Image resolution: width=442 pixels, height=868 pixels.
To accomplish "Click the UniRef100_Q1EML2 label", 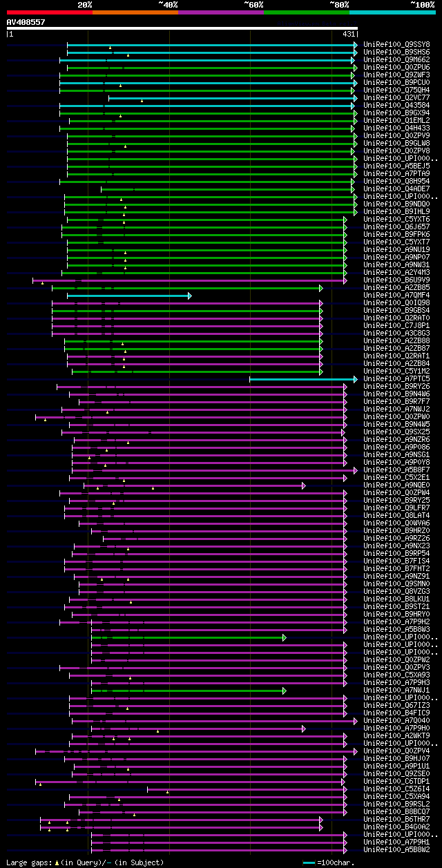I will [x=396, y=120].
